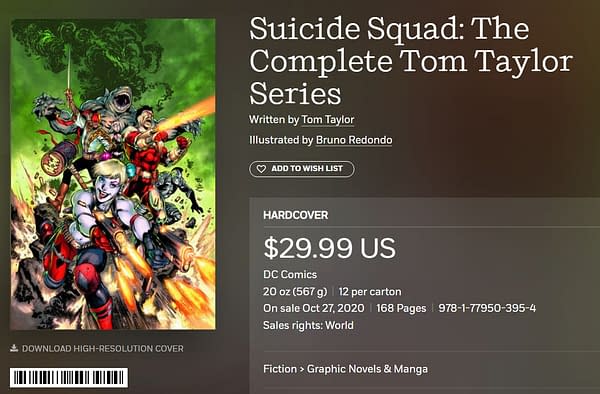Click the ISBN 978-1-77950-395-4
Screen dimensions: 600x394
487,308
